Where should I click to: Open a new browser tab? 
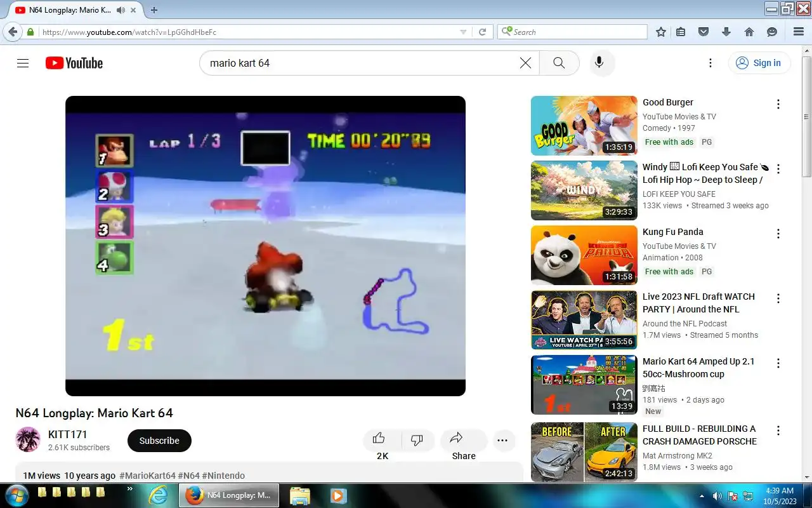click(154, 10)
